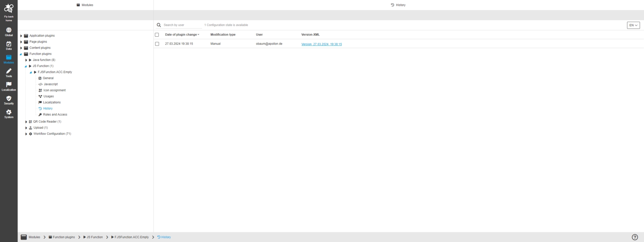The width and height of the screenshot is (644, 242).
Task: Select the Javascript tree item
Action: (x=51, y=84)
